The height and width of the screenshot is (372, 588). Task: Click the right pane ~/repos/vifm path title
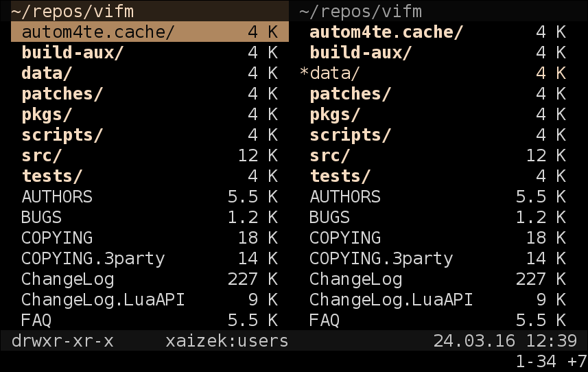click(x=361, y=11)
